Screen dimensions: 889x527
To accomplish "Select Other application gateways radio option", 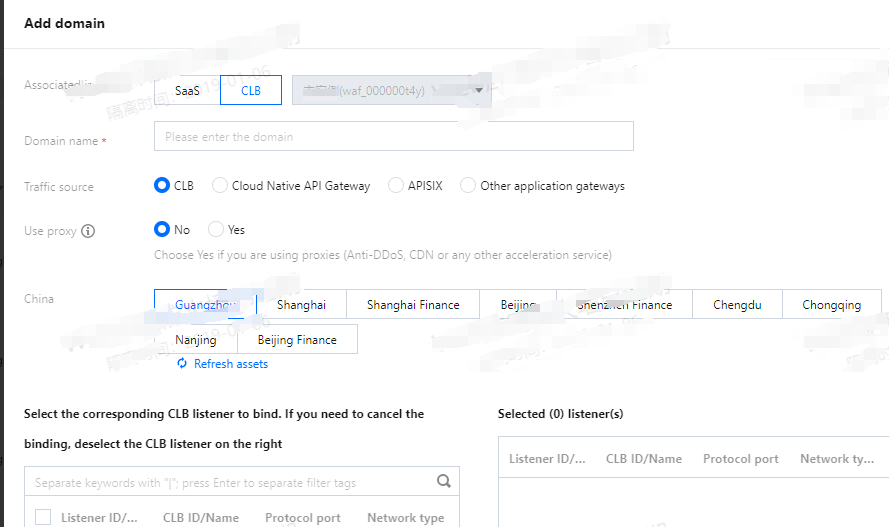I will click(x=468, y=186).
